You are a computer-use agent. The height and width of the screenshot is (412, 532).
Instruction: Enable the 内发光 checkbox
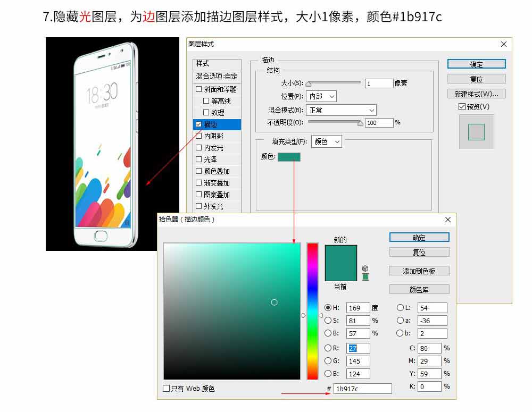click(199, 147)
